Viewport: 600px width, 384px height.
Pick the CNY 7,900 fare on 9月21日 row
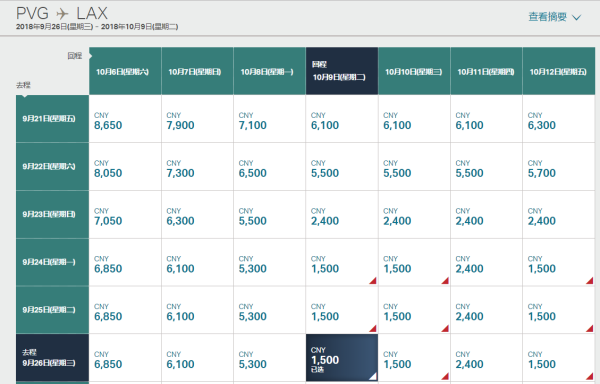pyautogui.click(x=197, y=119)
